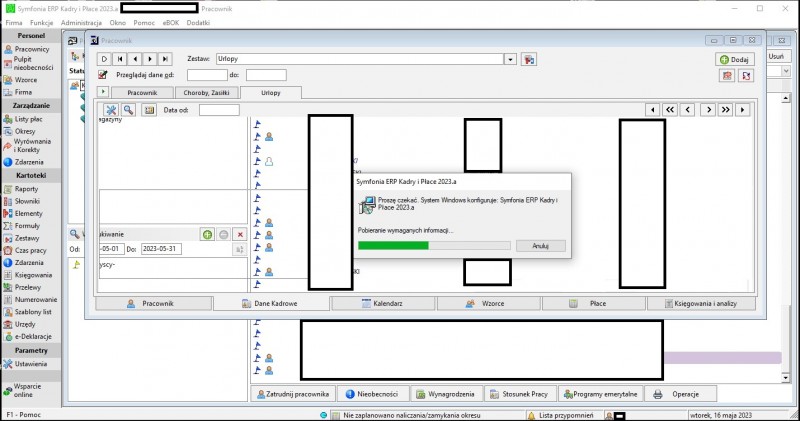Open Numerowanie in Kartoteki section
The image size is (800, 421).
click(x=30, y=299)
